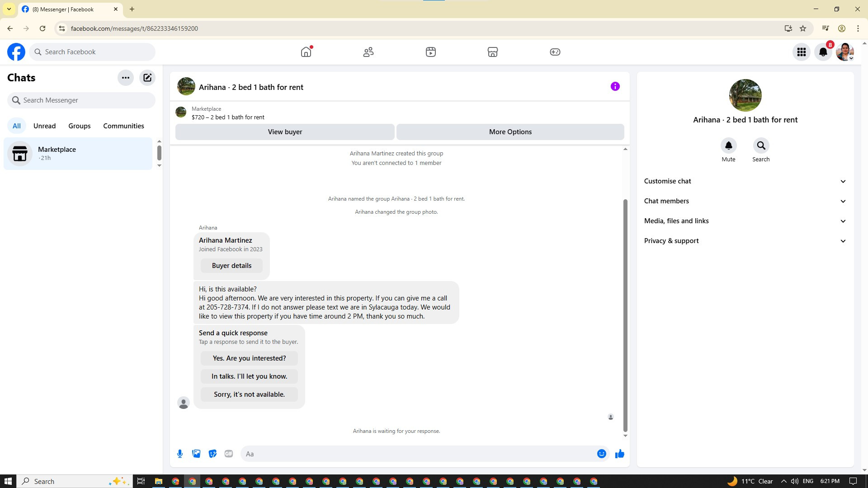Select the Unread chats tab
Viewport: 868px width, 488px height.
point(45,126)
